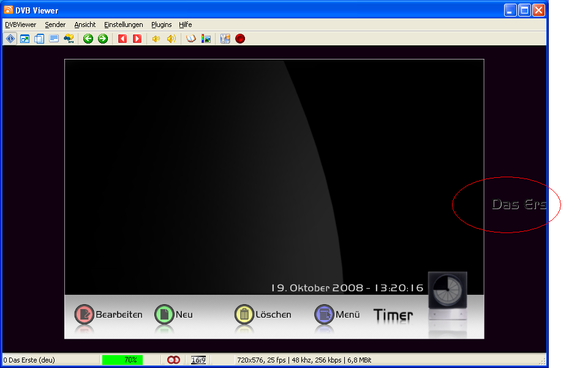
Task: Close the DVB Viewer window
Action: tap(538, 10)
